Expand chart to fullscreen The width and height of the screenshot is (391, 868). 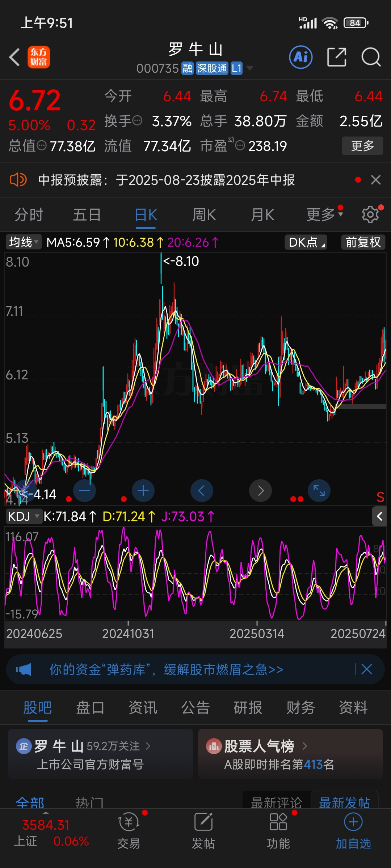click(x=319, y=491)
